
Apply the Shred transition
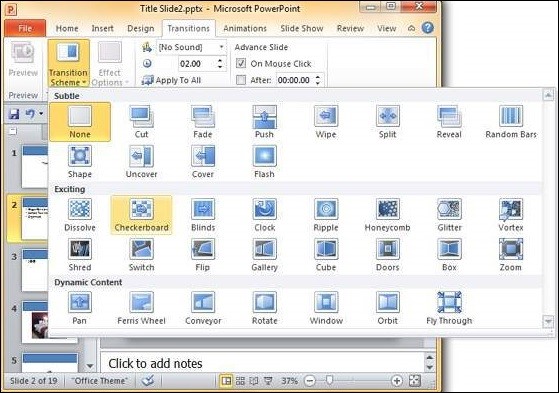tap(80, 255)
